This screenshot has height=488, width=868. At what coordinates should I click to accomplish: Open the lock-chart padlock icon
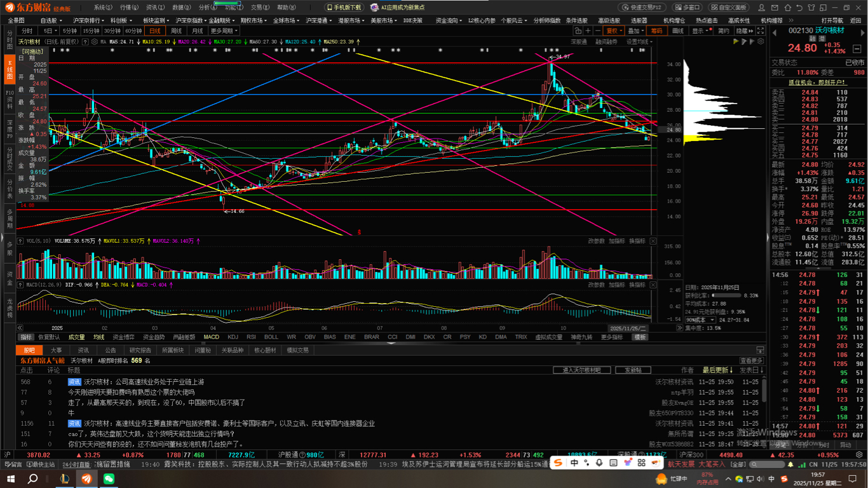pyautogui.click(x=578, y=30)
